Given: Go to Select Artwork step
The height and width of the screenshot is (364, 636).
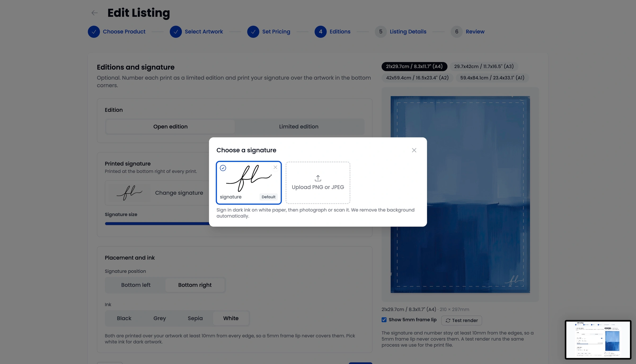Looking at the screenshot, I should pyautogui.click(x=204, y=32).
